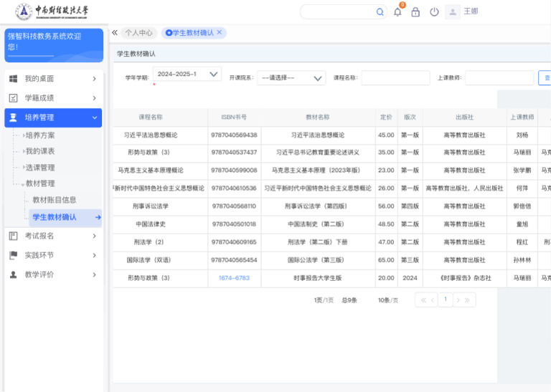This screenshot has height=392, width=551.
Task: Open the notification bell
Action: [x=397, y=12]
